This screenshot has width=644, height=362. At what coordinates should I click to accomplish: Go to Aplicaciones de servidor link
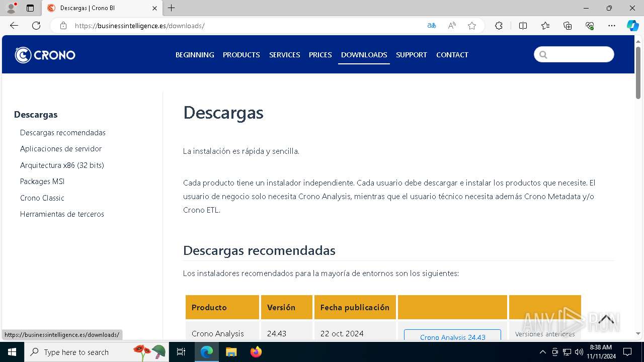[61, 149]
